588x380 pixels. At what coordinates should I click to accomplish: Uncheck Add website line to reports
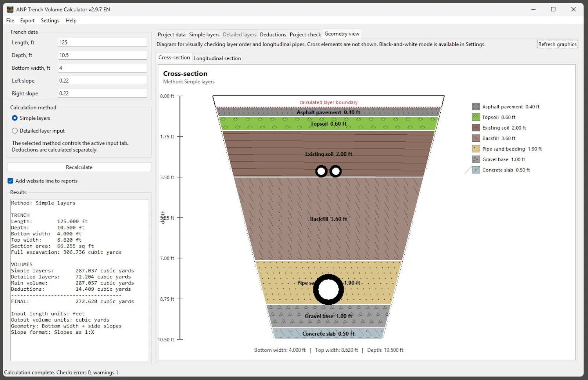pos(10,181)
